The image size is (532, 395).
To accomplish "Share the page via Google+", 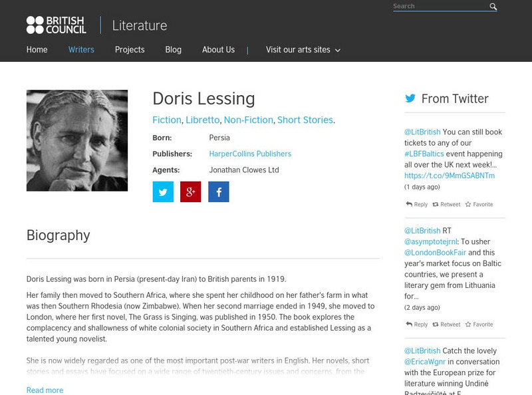I will (x=190, y=193).
